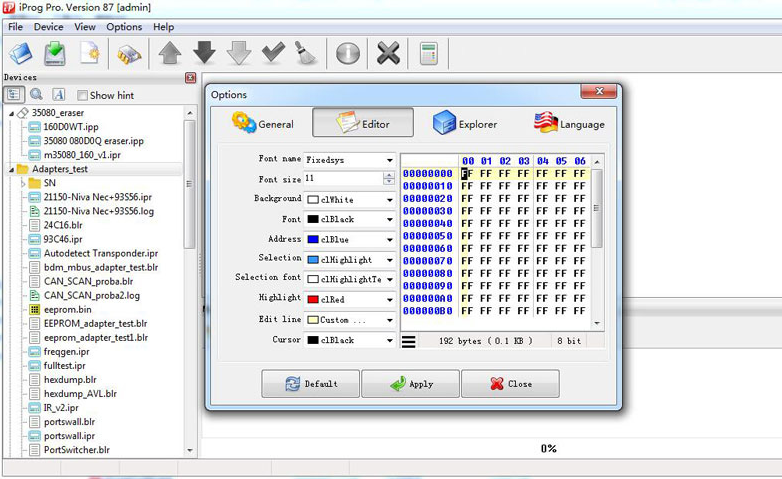Switch to the Language tab in Options
Image resolution: width=782 pixels, height=479 pixels.
pyautogui.click(x=569, y=123)
